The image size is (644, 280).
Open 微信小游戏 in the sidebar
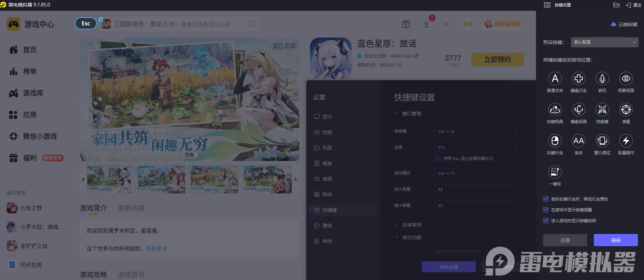click(x=33, y=136)
